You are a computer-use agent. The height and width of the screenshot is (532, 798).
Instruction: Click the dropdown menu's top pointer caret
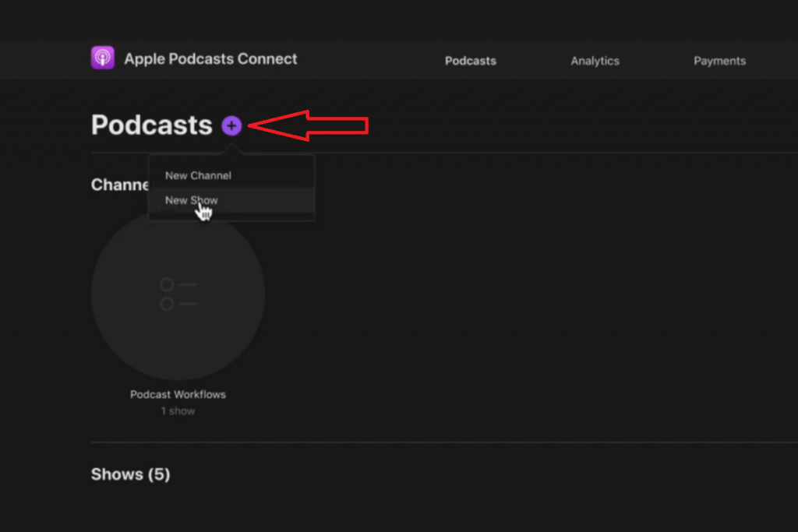231,150
